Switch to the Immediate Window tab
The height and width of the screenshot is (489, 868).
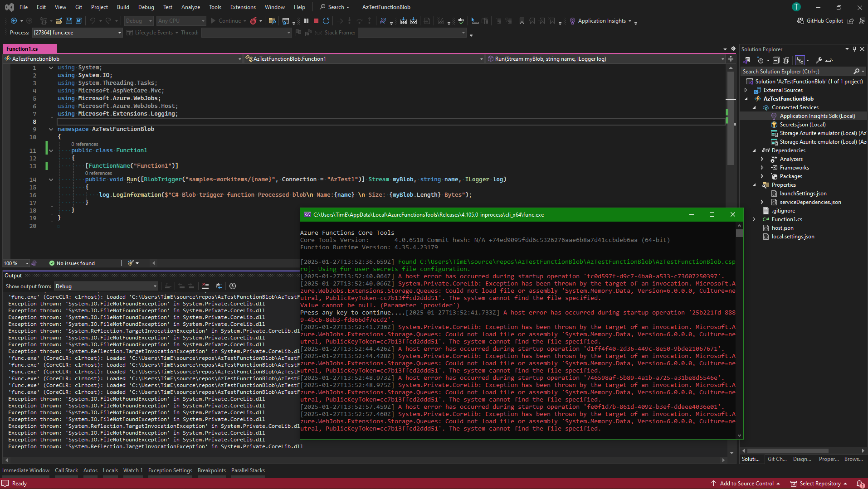click(x=26, y=470)
